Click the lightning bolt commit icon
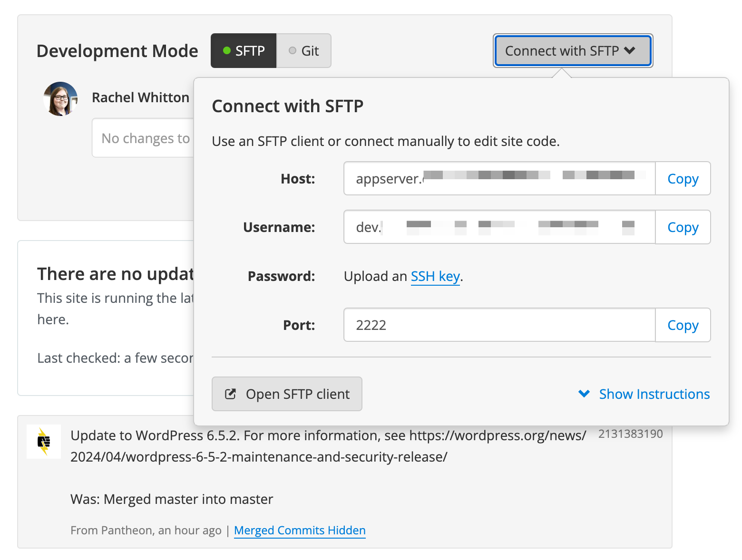Screen dimensions: 742x560 pyautogui.click(x=43, y=442)
